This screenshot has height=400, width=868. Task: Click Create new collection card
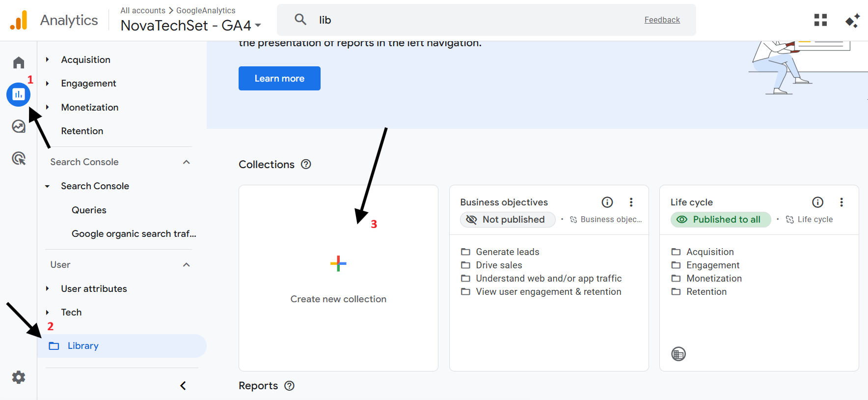(x=338, y=278)
